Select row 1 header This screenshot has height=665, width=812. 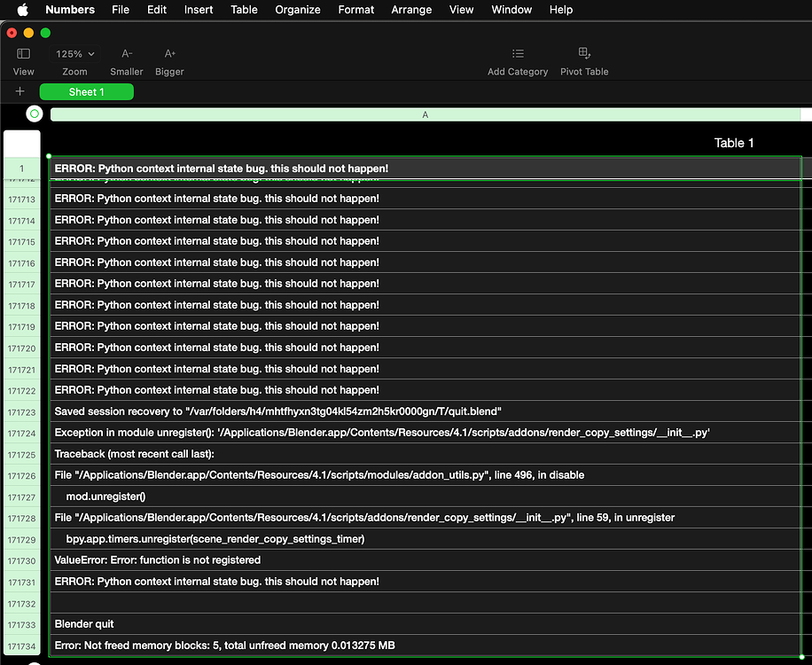click(x=22, y=168)
